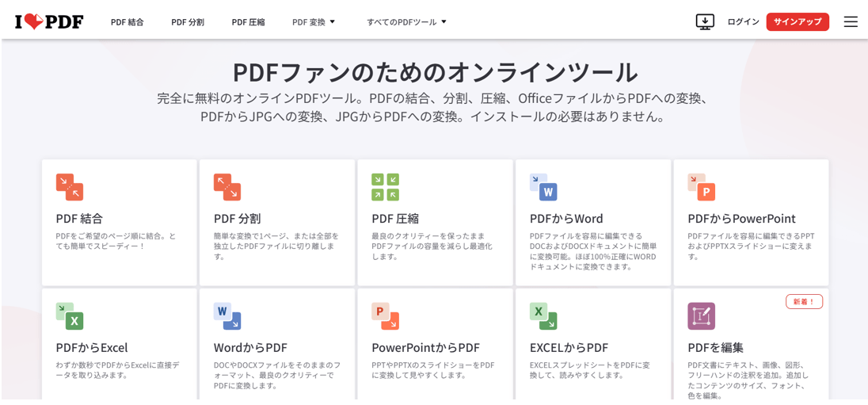Click the purple PDFを編集 edit icon
The height and width of the screenshot is (405, 868).
(702, 316)
